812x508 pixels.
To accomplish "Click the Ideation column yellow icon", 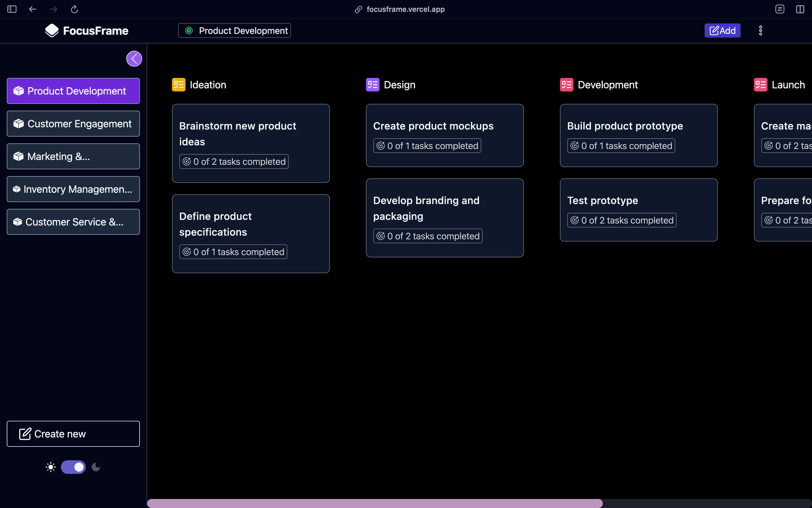I will 178,85.
